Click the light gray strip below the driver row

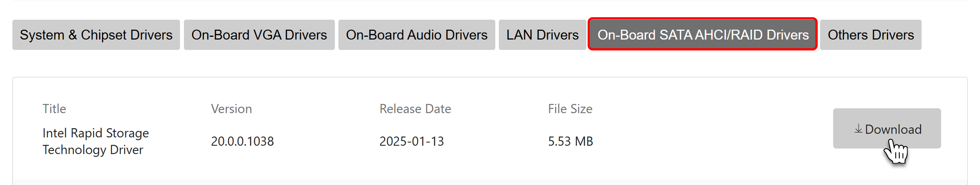click(490, 182)
